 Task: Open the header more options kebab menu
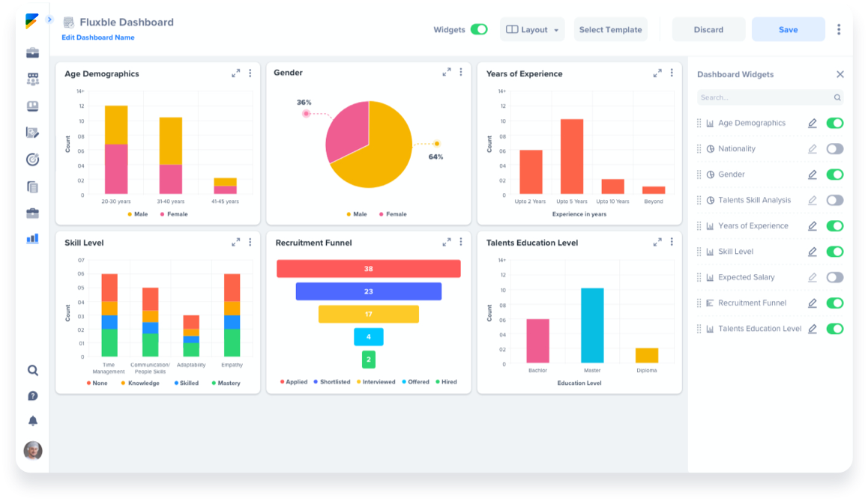[839, 29]
